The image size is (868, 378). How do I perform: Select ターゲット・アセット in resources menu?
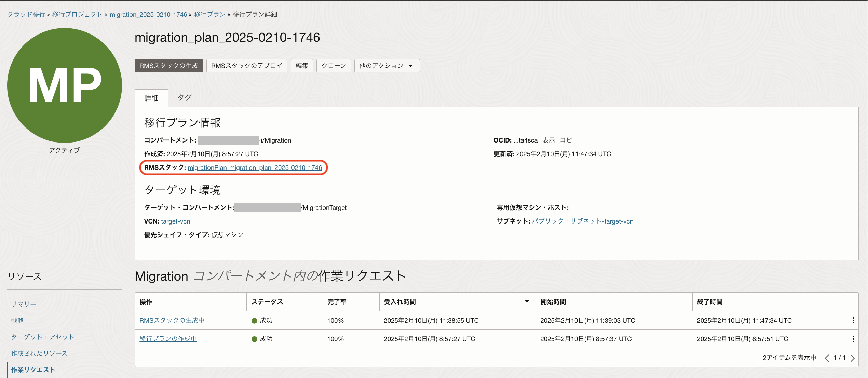pos(42,337)
